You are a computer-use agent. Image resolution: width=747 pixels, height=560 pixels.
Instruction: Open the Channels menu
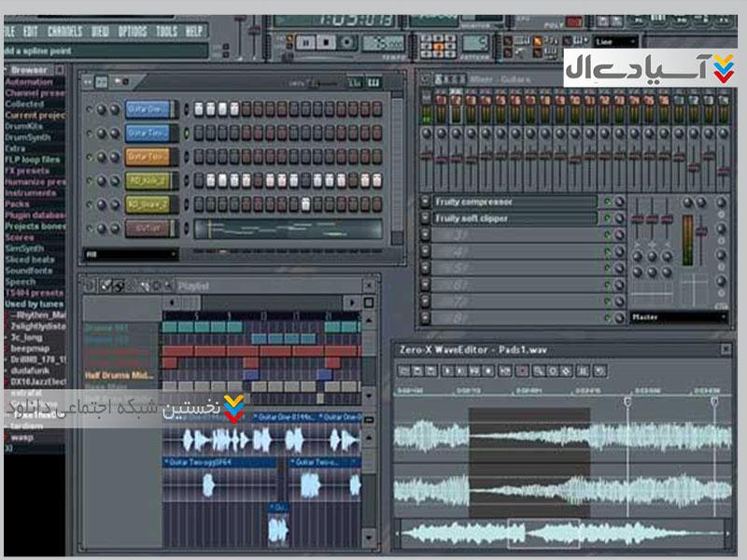64,31
